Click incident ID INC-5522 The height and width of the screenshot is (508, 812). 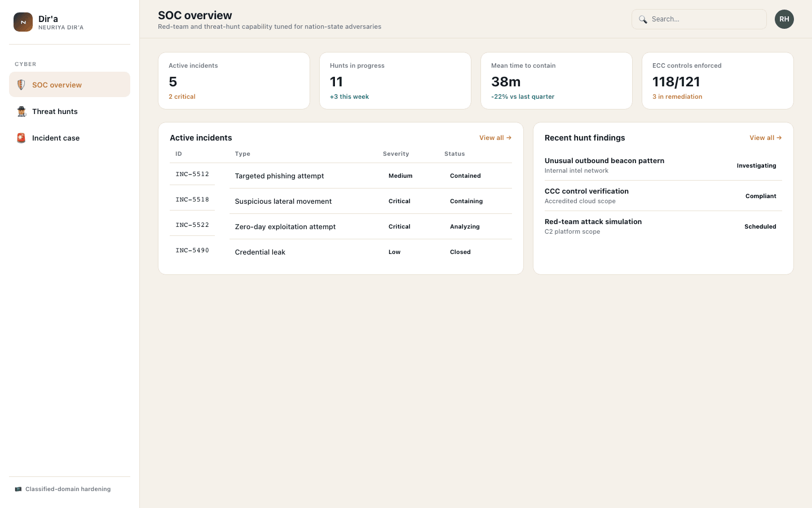[x=192, y=225]
